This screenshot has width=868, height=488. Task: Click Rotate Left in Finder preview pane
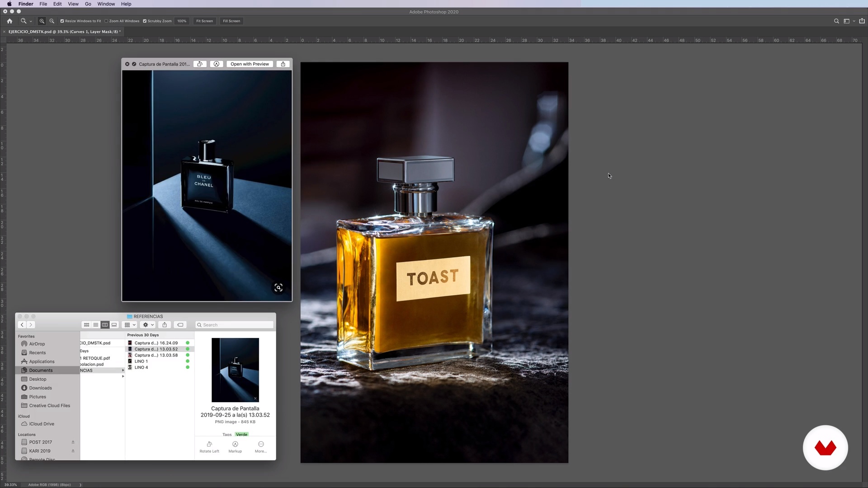(x=209, y=447)
